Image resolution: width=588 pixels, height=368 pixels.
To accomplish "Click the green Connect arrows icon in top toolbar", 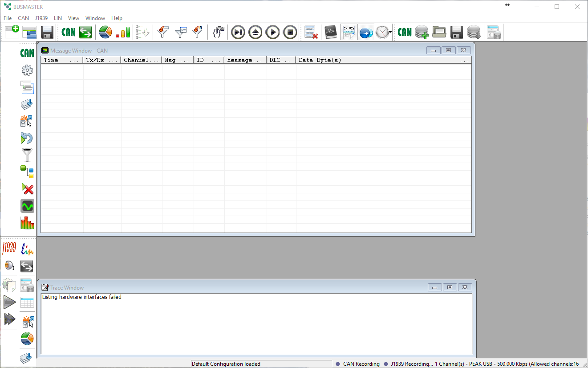I will pos(85,32).
